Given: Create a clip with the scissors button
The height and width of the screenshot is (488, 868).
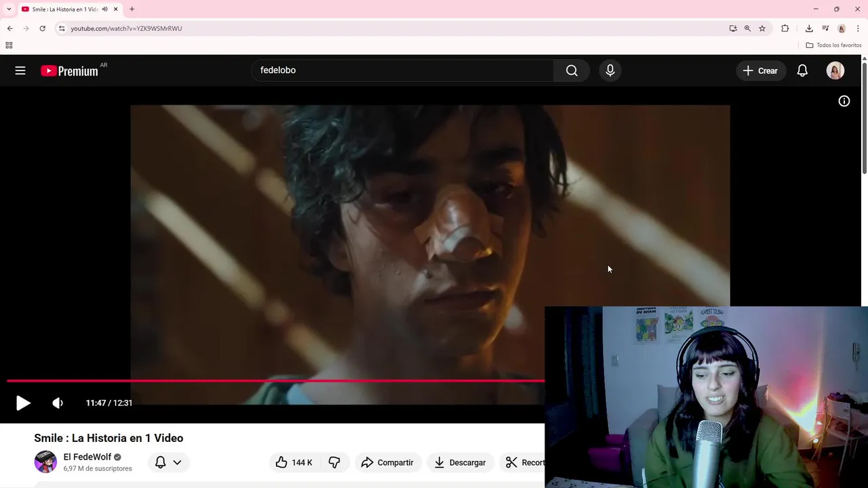Looking at the screenshot, I should [523, 462].
